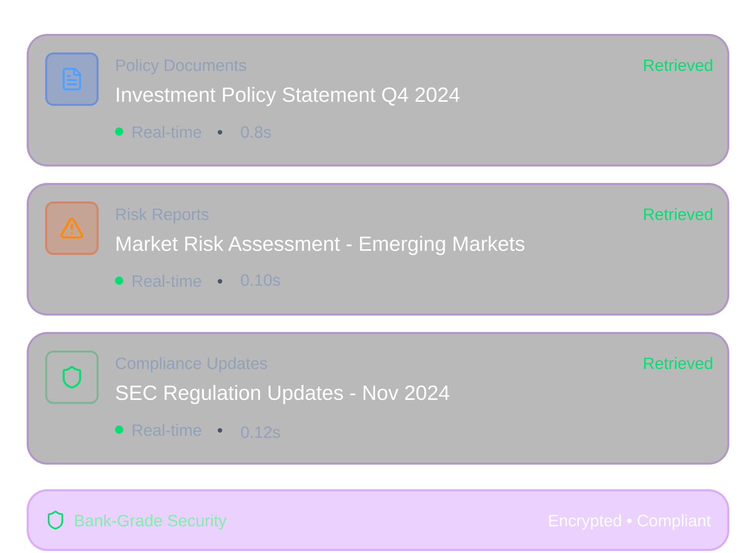
Task: Click Retrieved status on the Risk Reports card
Action: tap(677, 214)
